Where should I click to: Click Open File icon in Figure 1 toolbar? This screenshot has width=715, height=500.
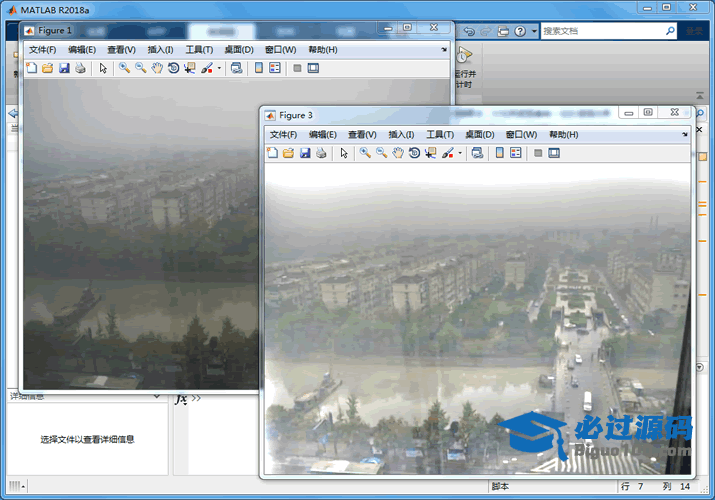pos(47,68)
